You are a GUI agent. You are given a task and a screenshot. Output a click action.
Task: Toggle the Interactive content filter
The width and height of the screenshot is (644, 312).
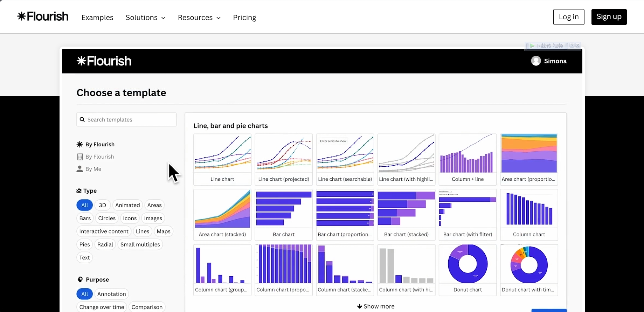(104, 231)
